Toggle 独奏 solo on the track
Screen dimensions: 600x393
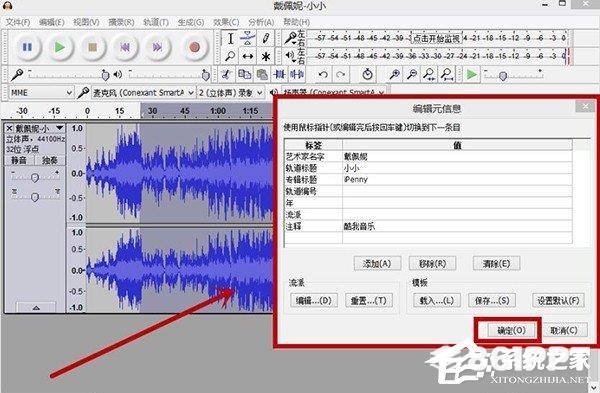[x=50, y=160]
